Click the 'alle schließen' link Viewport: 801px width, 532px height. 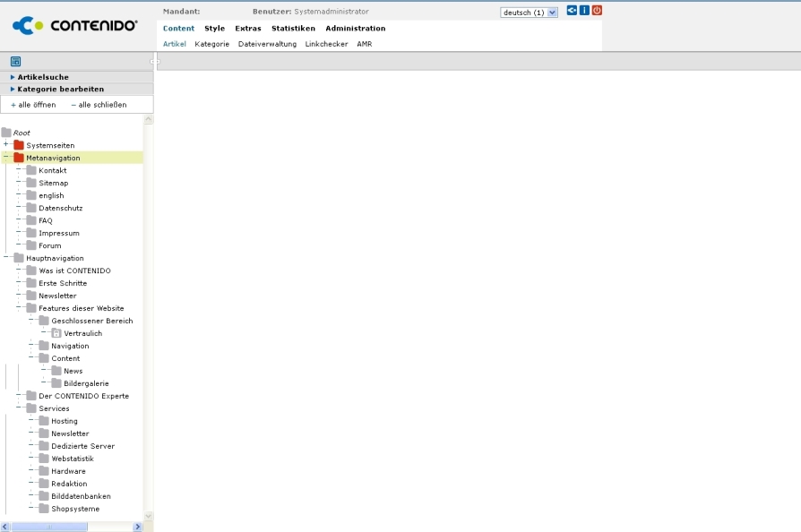99,105
